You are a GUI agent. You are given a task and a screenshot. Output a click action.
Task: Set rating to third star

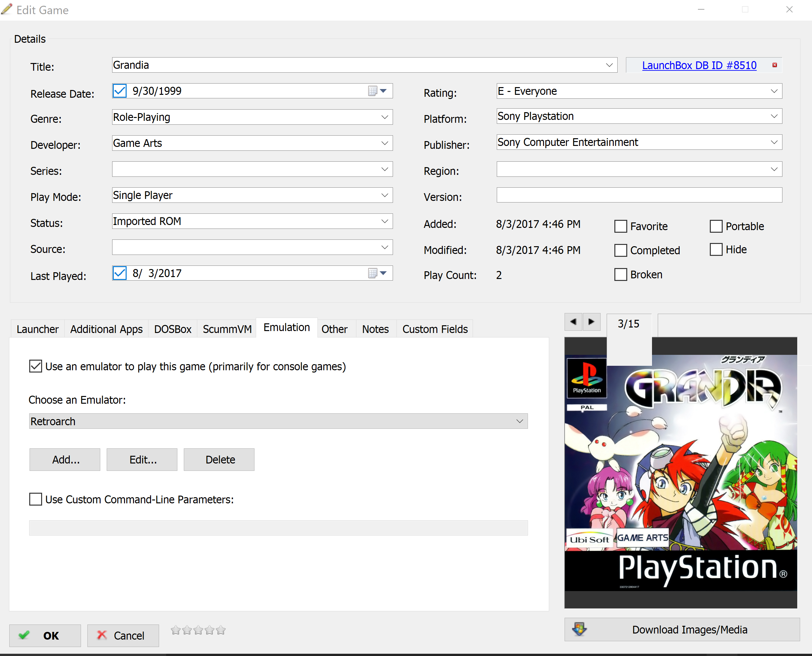(198, 630)
